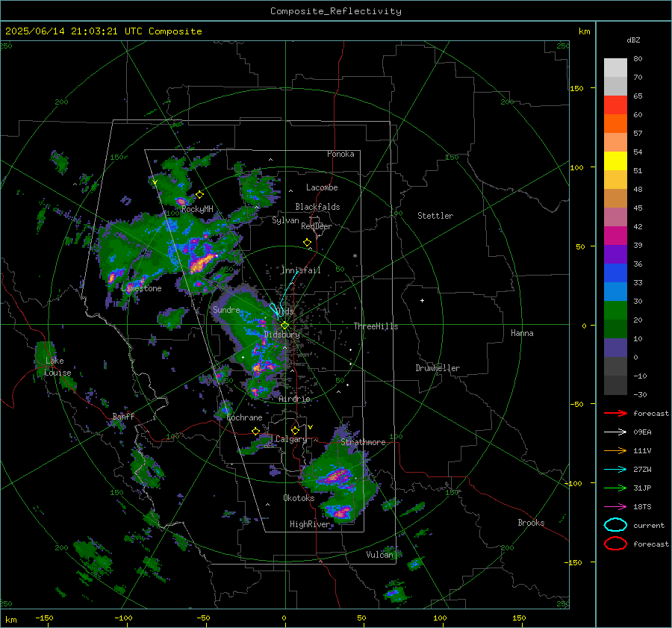This screenshot has height=628, width=672.
Task: Click the Hanna city label
Action: [x=522, y=333]
